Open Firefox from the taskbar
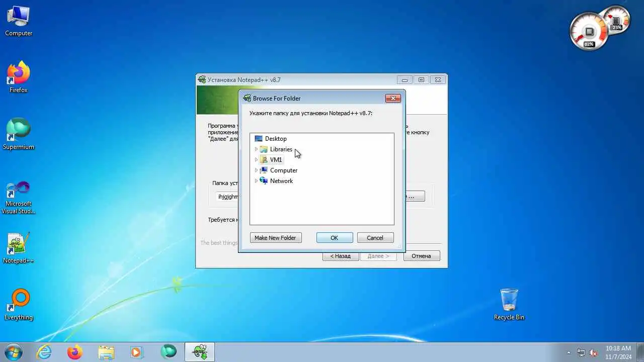Screen dimensions: 644x362 point(74,352)
